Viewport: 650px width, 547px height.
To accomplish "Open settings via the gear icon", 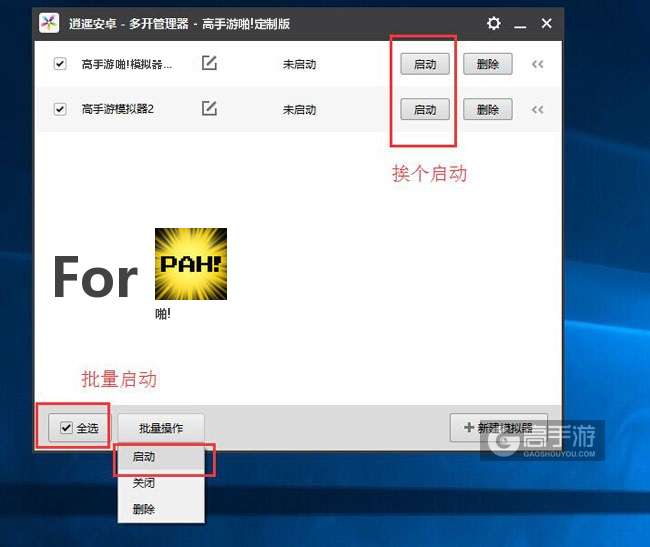I will pos(493,23).
